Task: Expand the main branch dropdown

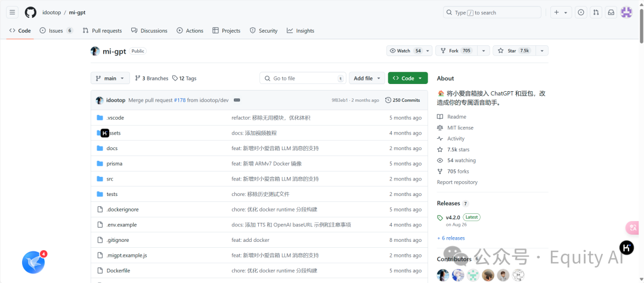Action: click(110, 78)
